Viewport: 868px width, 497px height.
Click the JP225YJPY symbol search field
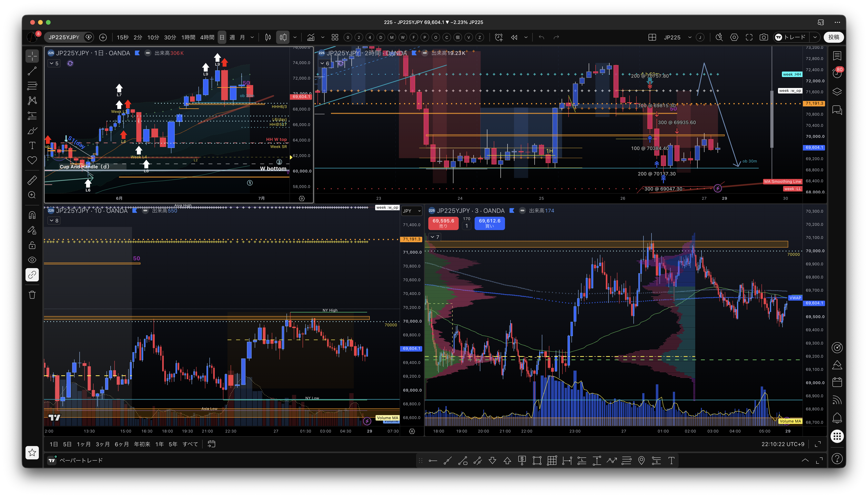pyautogui.click(x=64, y=37)
